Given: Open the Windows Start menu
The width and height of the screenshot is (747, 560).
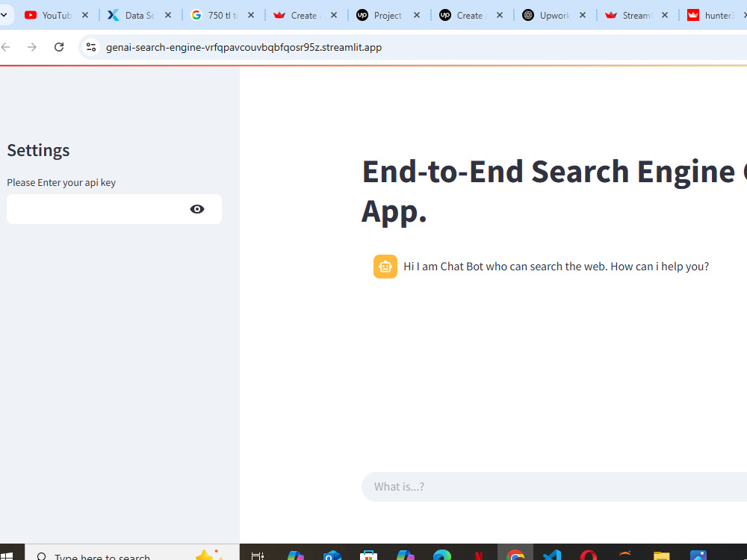Looking at the screenshot, I should [7, 556].
